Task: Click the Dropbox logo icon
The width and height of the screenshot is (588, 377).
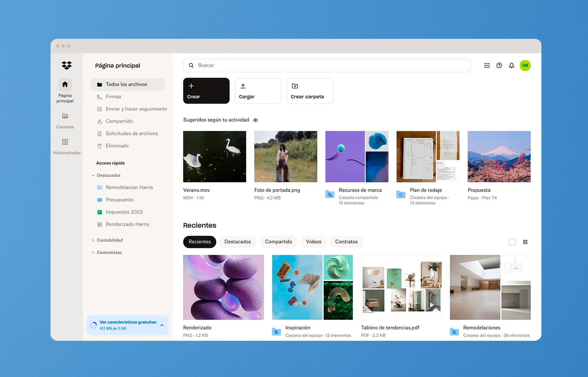Action: 66,65
